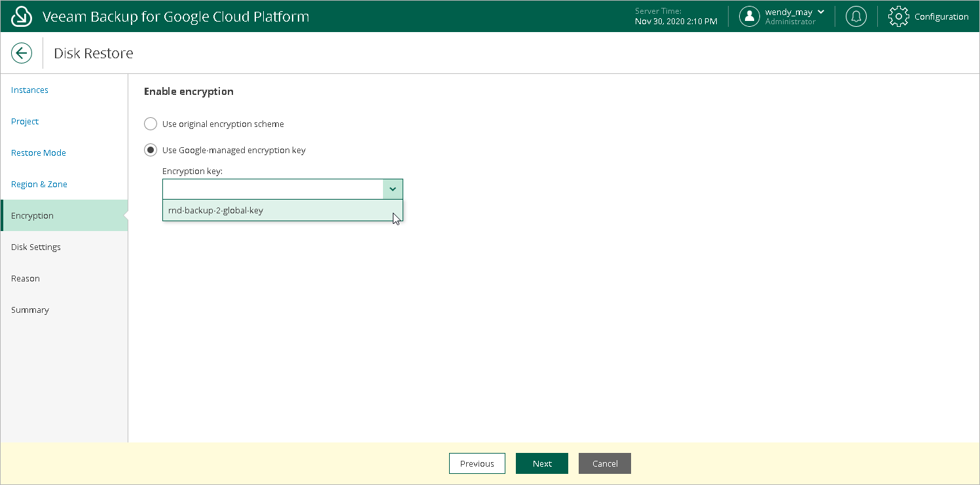Click the Veeam logo icon
Image resolution: width=980 pixels, height=485 pixels.
tap(22, 16)
